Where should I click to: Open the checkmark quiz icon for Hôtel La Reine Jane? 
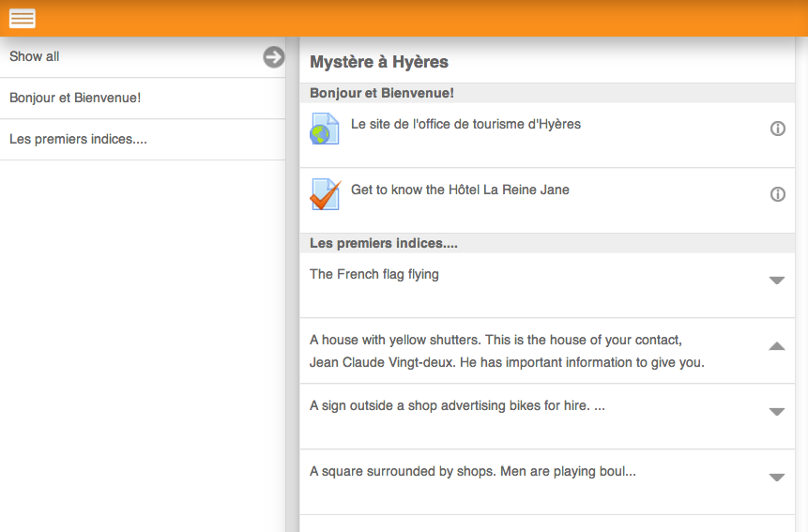325,194
